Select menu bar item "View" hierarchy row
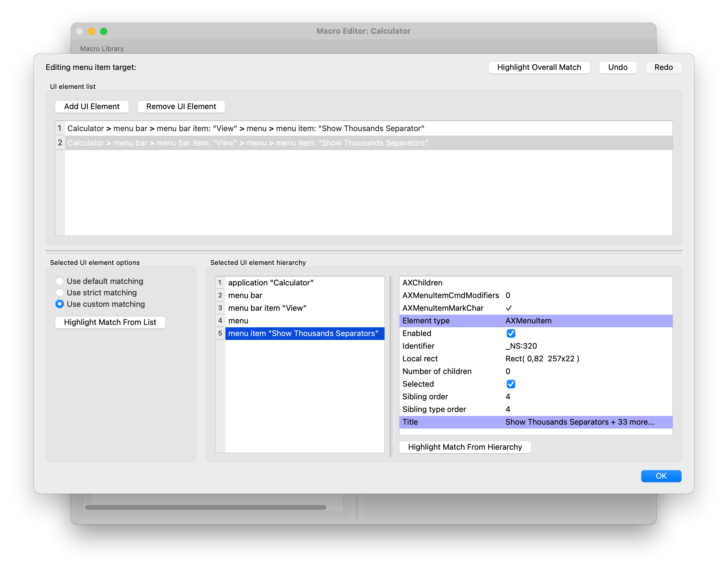Screen dimensions: 728x569 267,308
